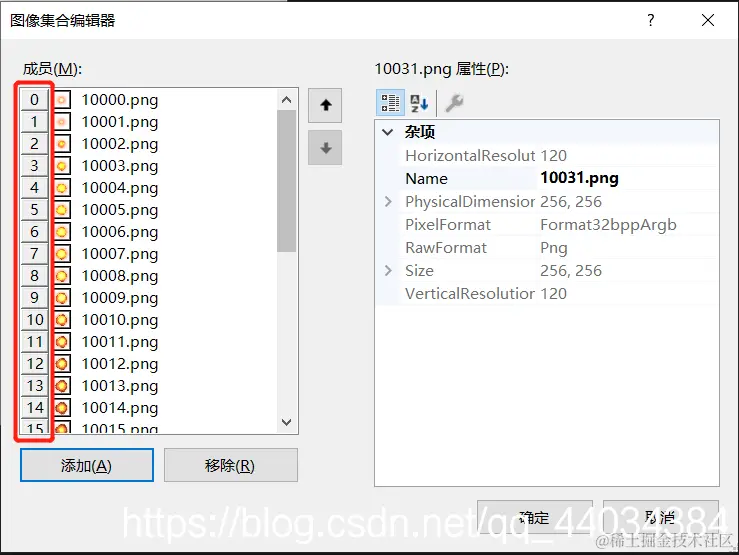Viewport: 739px width, 555px height.
Task: Select thumbnail icon of 10008.png
Action: pyautogui.click(x=62, y=276)
